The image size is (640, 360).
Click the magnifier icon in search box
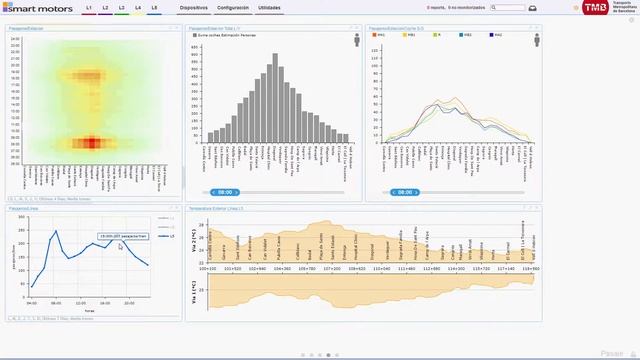[493, 8]
